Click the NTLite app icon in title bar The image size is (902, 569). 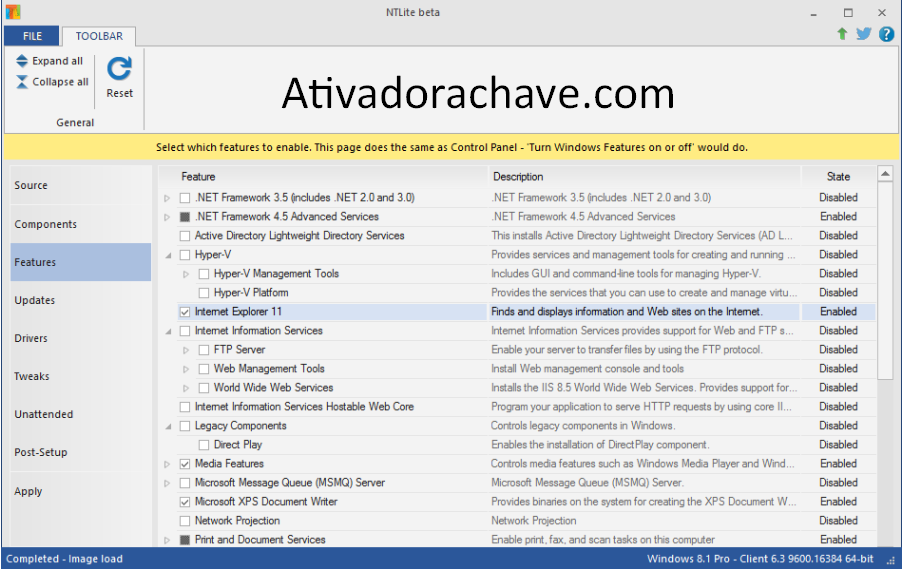coord(12,12)
